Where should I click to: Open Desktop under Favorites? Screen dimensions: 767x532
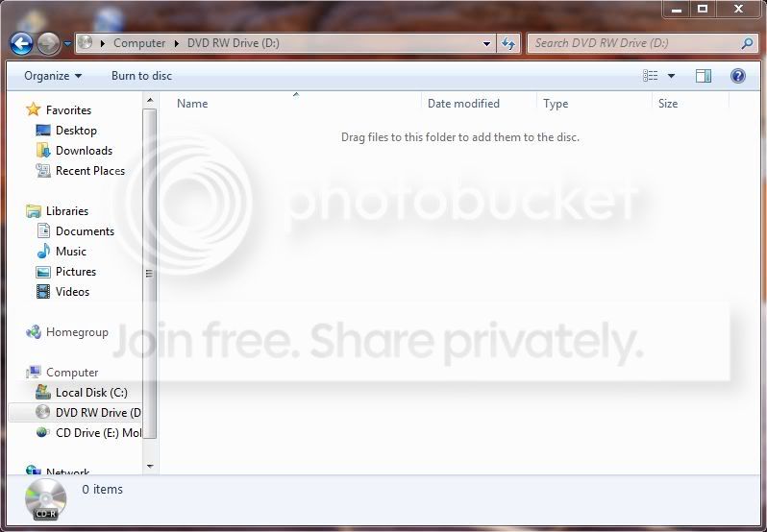pyautogui.click(x=76, y=131)
